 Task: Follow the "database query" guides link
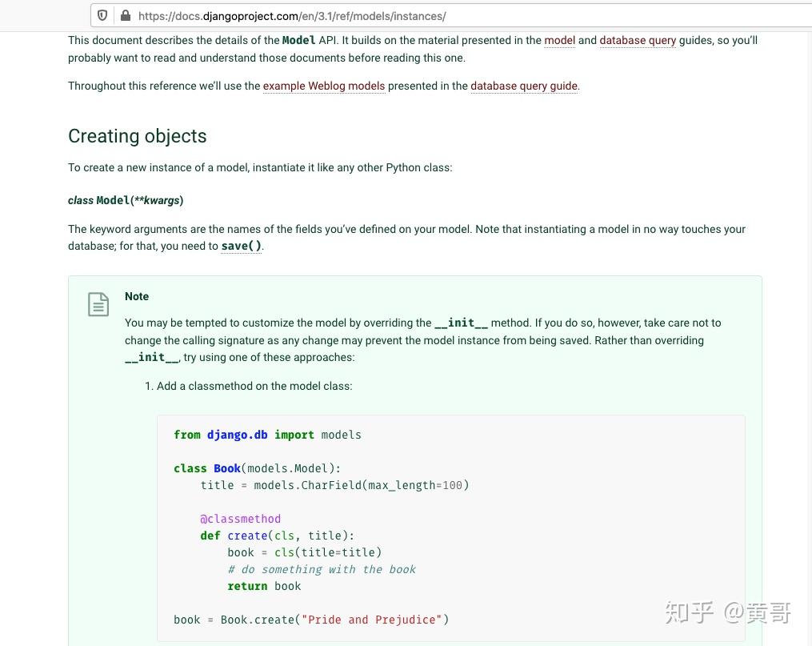(x=638, y=40)
